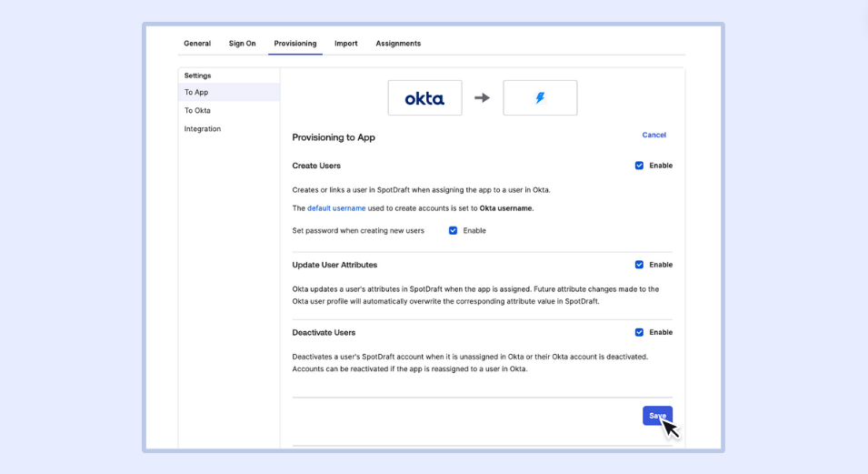This screenshot has height=474, width=868.
Task: Select the Provisioning tab
Action: coord(295,44)
